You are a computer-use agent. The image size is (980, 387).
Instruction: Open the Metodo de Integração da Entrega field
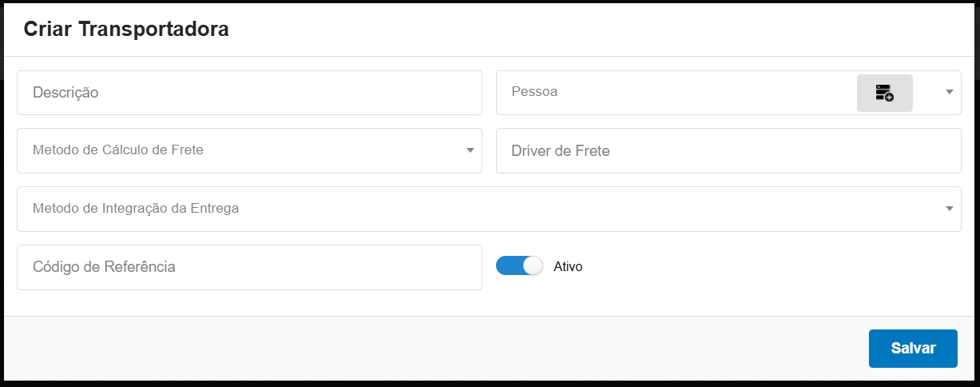pyautogui.click(x=479, y=209)
